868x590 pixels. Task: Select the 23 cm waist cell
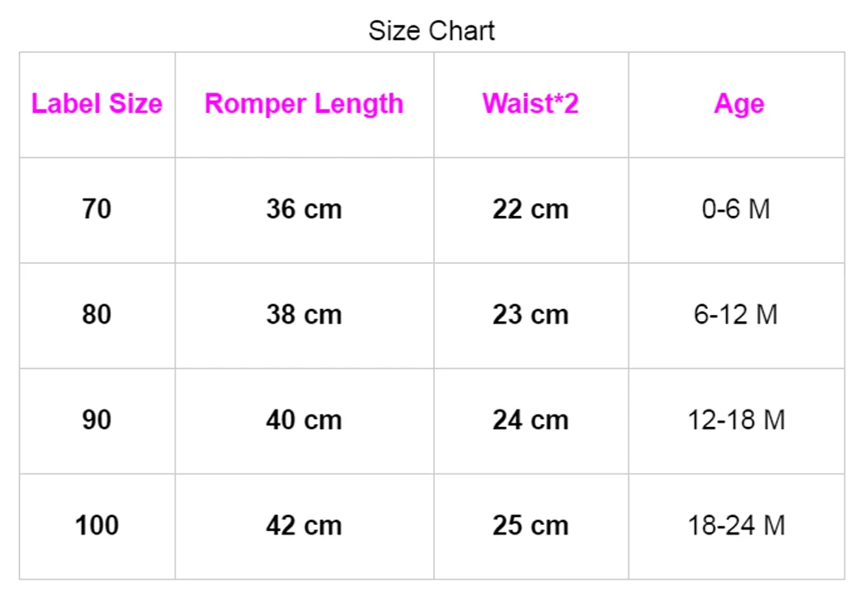(x=530, y=314)
